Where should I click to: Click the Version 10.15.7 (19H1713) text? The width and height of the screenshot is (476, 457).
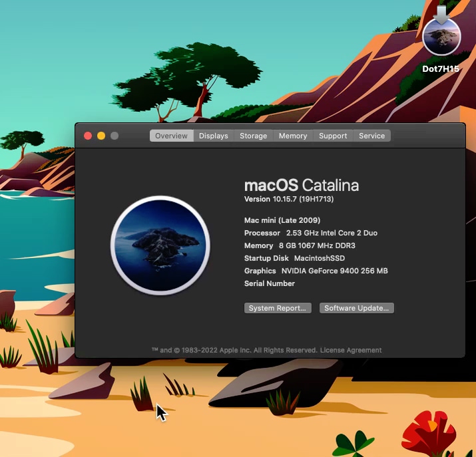coord(289,200)
